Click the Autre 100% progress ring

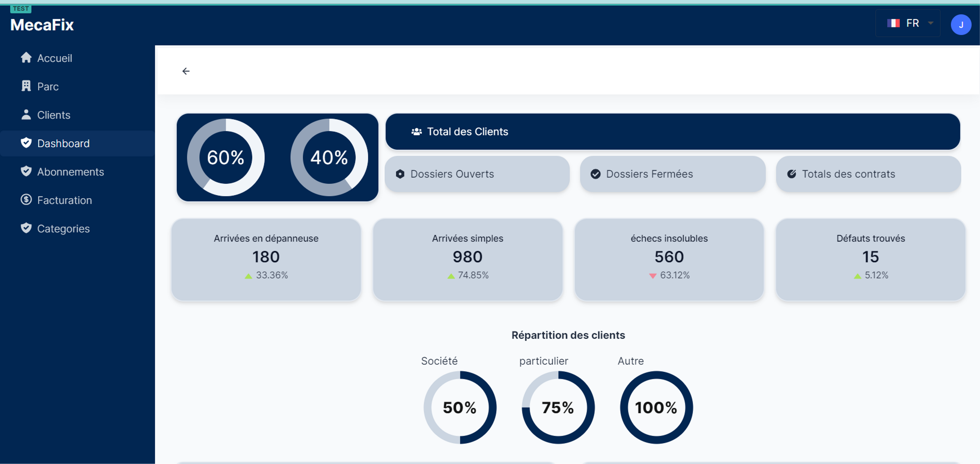click(656, 407)
